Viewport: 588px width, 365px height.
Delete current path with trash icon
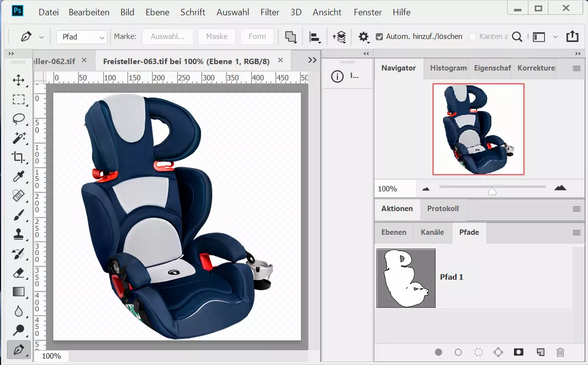pyautogui.click(x=560, y=352)
